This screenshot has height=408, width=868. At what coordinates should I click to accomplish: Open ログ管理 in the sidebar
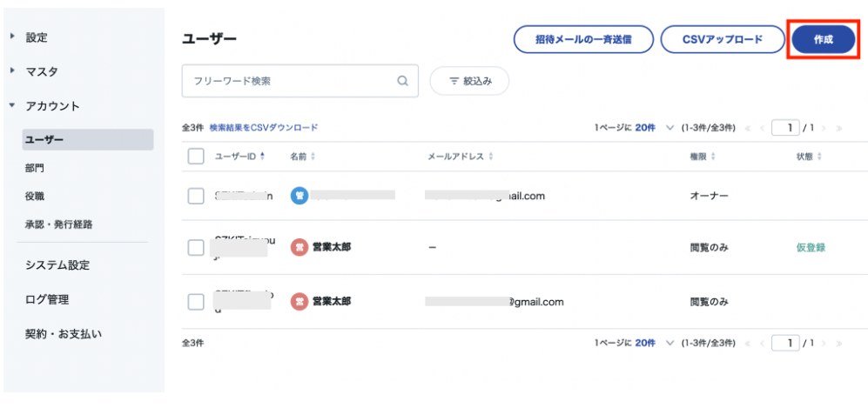click(47, 300)
